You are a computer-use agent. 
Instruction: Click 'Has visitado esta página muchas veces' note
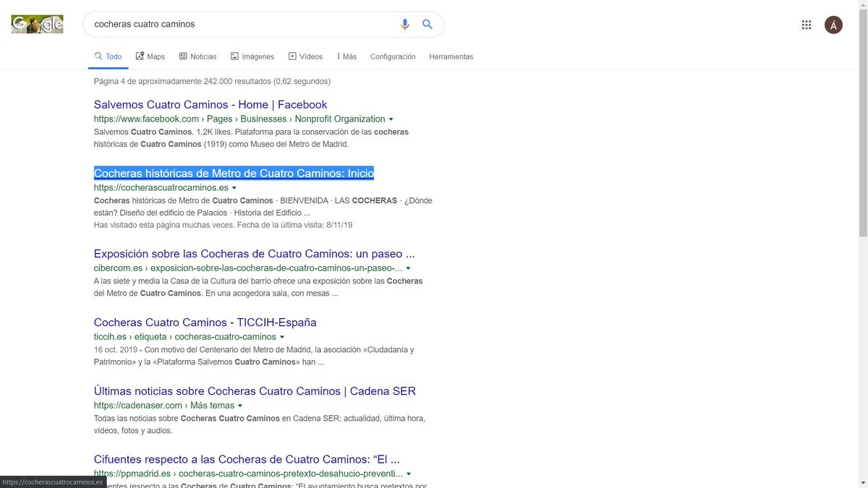tap(223, 225)
